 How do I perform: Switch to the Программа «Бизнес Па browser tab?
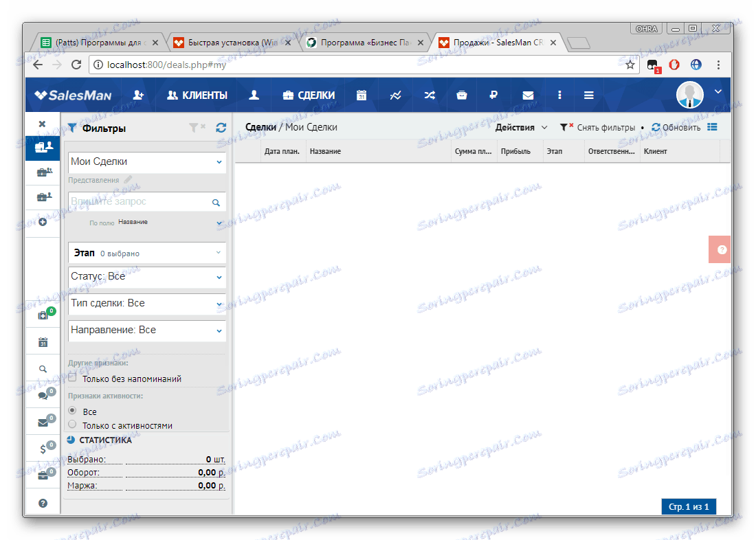tap(366, 43)
